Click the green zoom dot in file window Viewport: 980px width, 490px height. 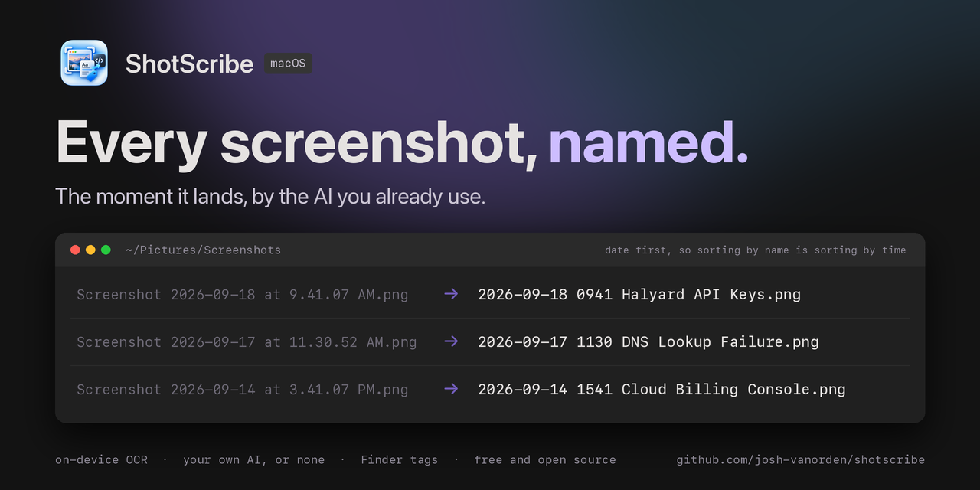[x=106, y=250]
